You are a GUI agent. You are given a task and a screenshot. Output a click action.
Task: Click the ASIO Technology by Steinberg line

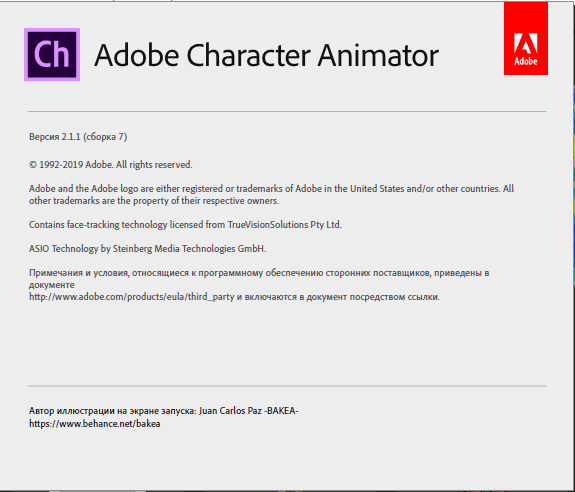[147, 249]
